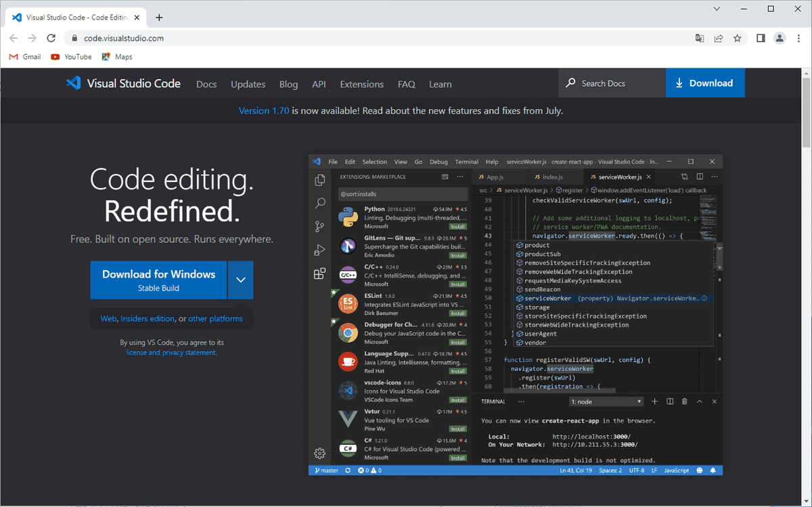The width and height of the screenshot is (812, 507).
Task: Click the padlock site info icon
Action: 74,39
